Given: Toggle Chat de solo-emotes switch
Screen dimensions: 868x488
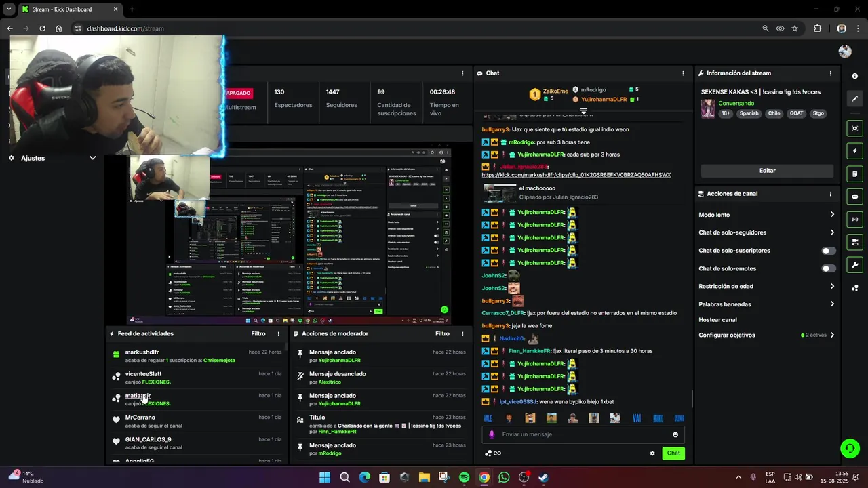Looking at the screenshot, I should click(x=829, y=268).
